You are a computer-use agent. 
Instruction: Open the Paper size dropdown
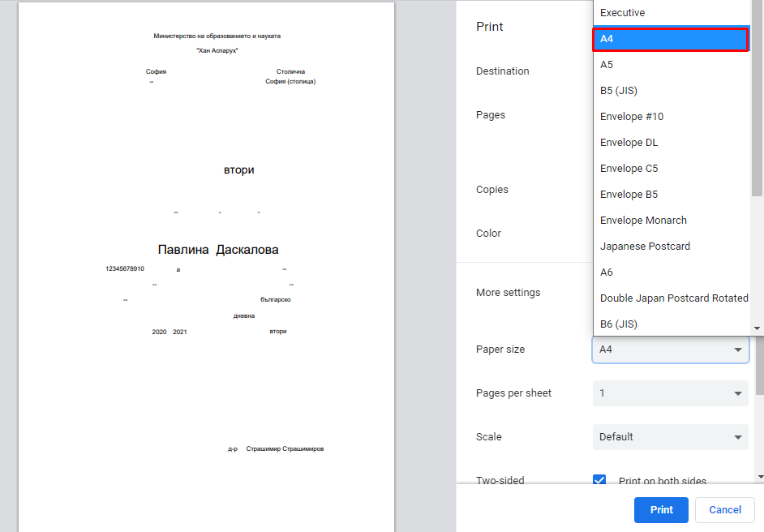click(670, 350)
